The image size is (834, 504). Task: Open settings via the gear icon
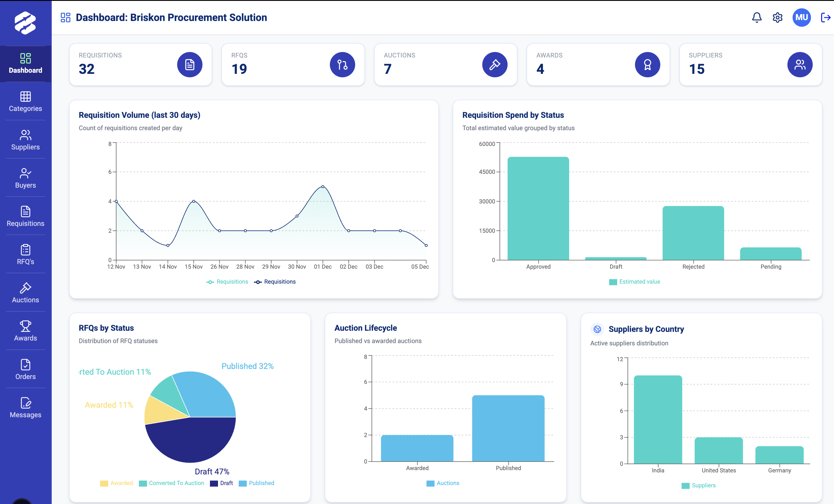tap(777, 17)
